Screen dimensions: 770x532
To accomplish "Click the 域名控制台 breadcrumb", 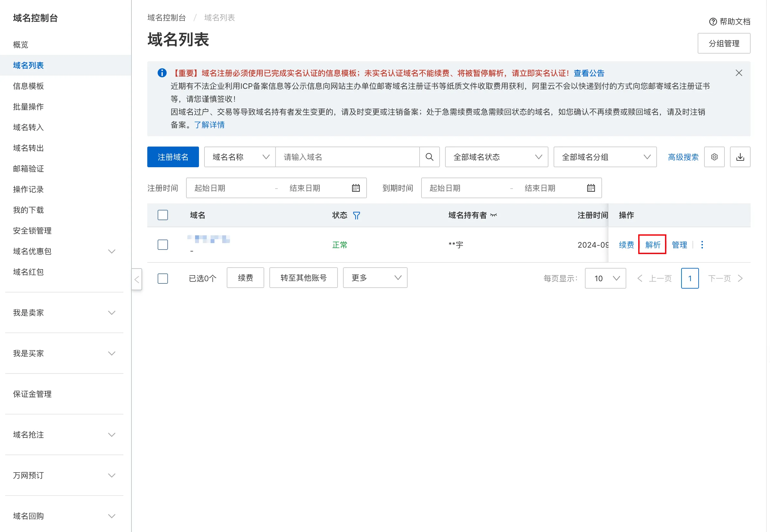I will [166, 18].
